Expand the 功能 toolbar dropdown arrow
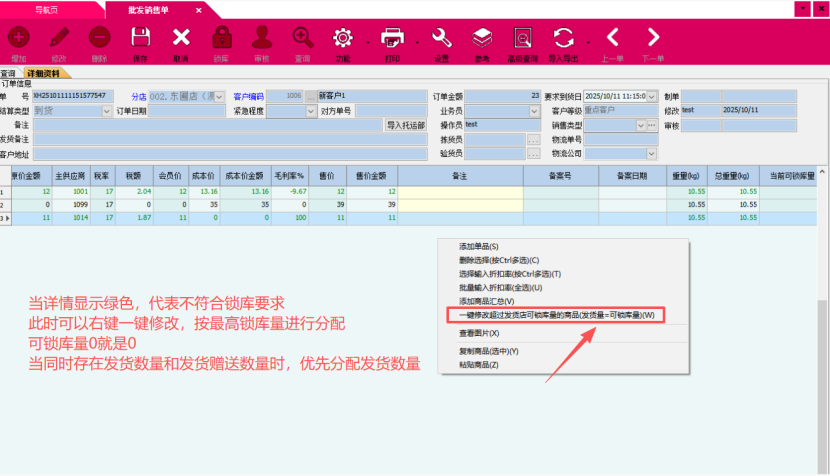 click(367, 42)
